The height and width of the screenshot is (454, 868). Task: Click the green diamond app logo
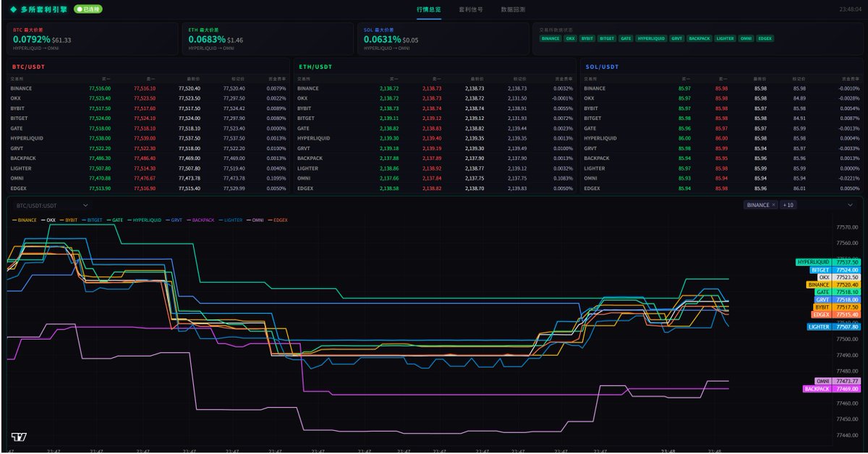13,9
